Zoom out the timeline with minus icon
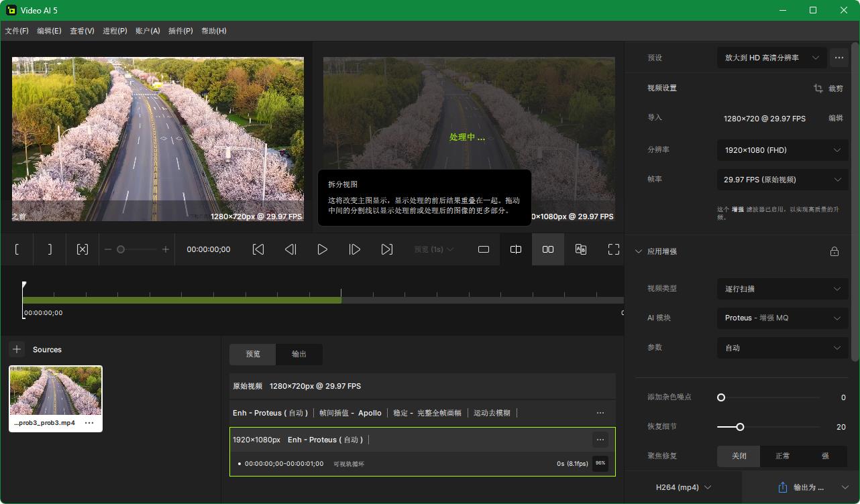This screenshot has height=504, width=860. 108,249
